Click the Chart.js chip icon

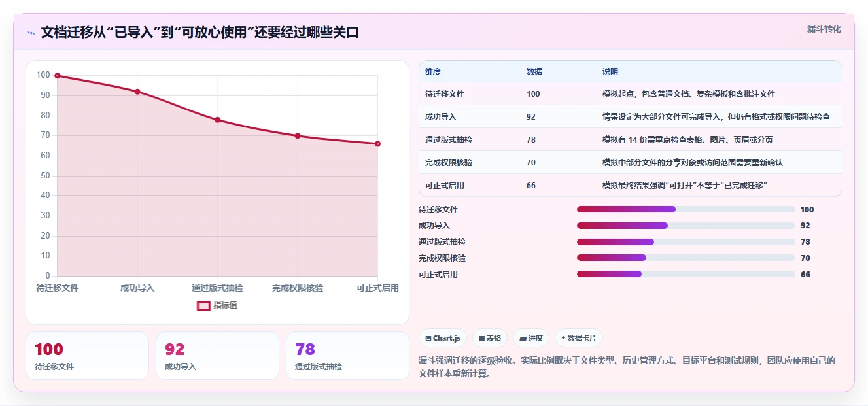[428, 339]
